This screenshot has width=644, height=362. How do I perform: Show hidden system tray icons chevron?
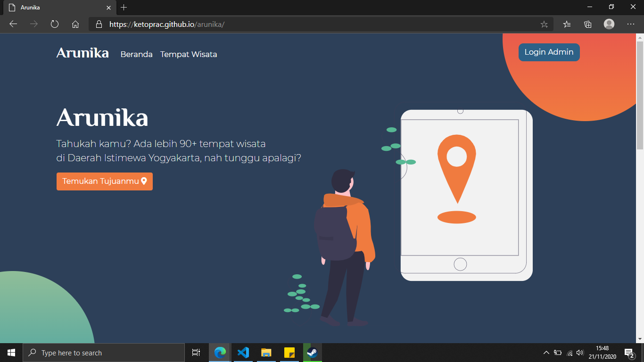[x=546, y=353]
